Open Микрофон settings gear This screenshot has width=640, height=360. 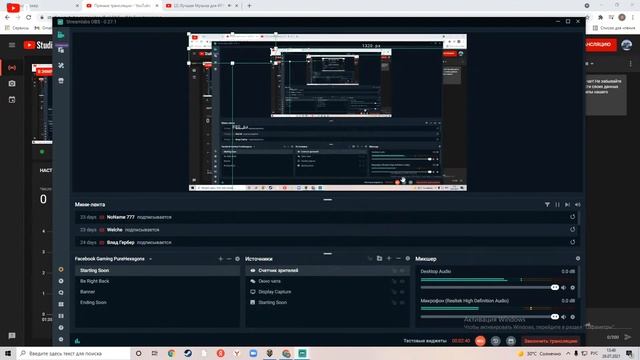tap(573, 317)
